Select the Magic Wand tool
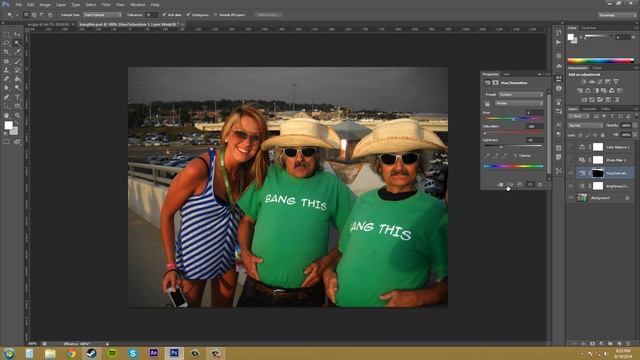The height and width of the screenshot is (360, 640). click(x=17, y=43)
